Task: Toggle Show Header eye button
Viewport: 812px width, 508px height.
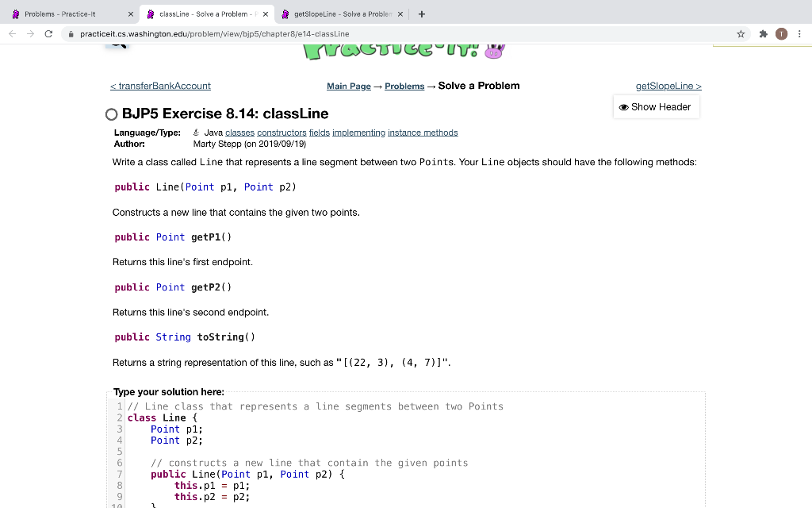Action: point(656,107)
